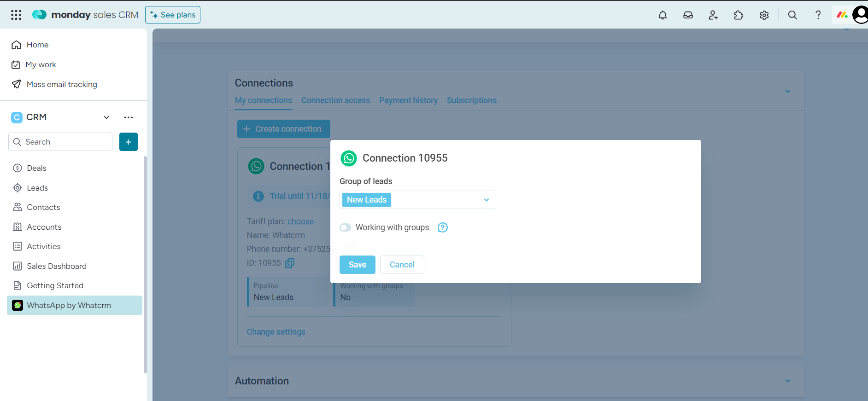Open the inbox tray icon
The height and width of the screenshot is (401, 868).
(688, 15)
